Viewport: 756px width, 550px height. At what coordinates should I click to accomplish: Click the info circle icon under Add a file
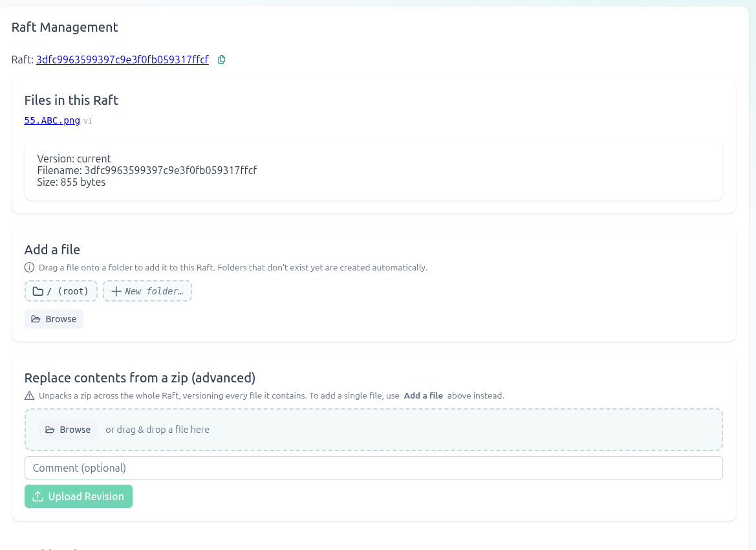pyautogui.click(x=29, y=267)
